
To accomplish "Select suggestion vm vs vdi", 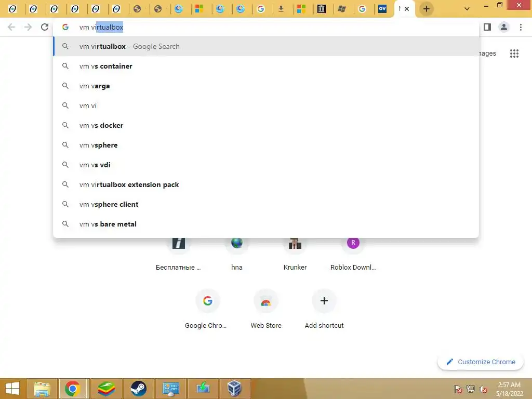I will tap(266, 165).
